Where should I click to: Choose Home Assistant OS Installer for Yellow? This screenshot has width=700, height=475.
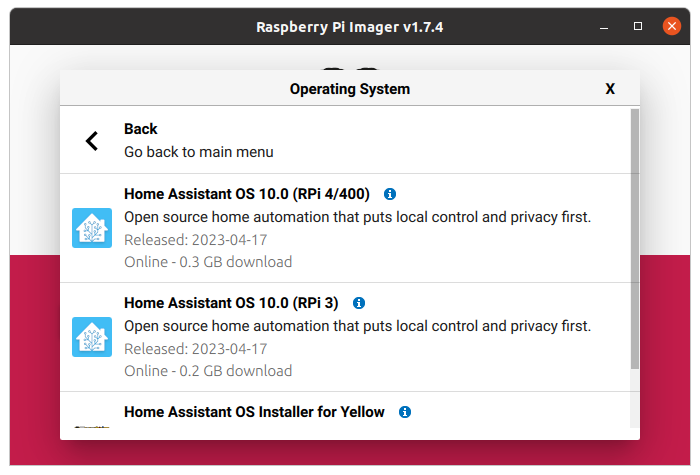tap(346, 410)
